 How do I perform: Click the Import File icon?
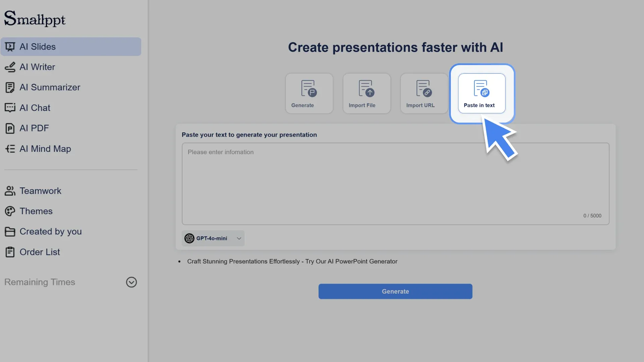[366, 93]
